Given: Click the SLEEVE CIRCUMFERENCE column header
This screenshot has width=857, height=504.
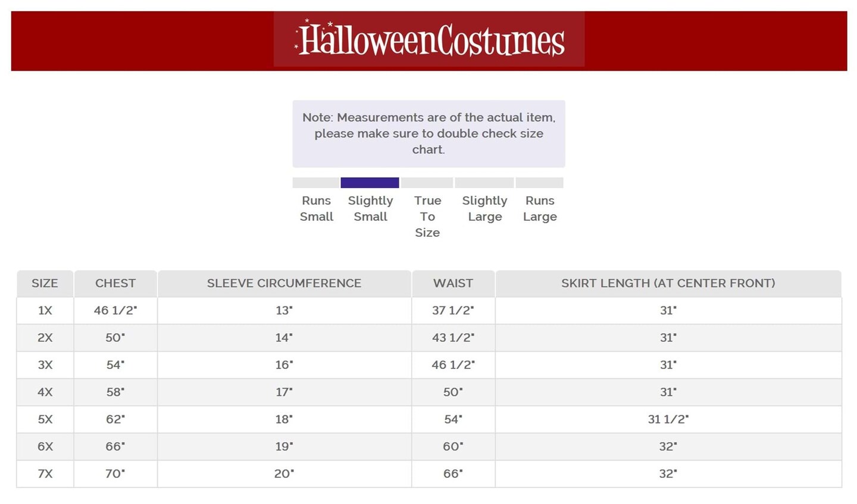Looking at the screenshot, I should tap(284, 283).
